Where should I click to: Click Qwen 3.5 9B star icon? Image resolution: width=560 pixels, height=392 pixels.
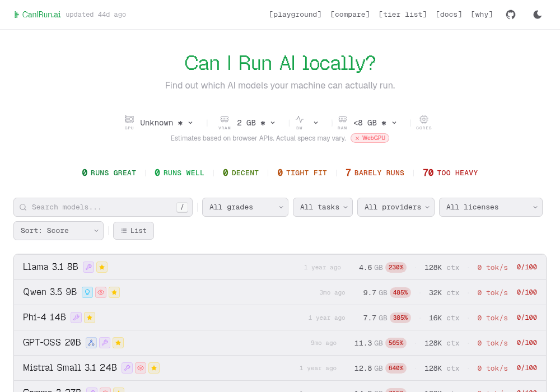(x=114, y=292)
